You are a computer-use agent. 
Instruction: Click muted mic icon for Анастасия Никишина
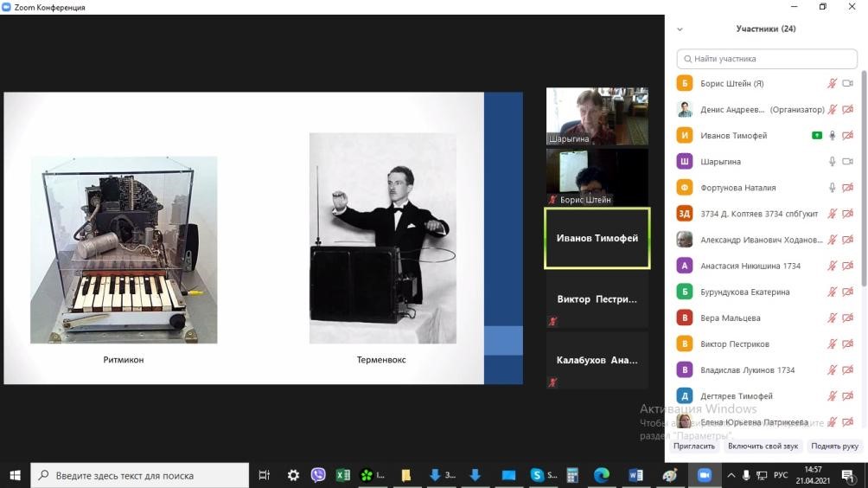click(832, 266)
